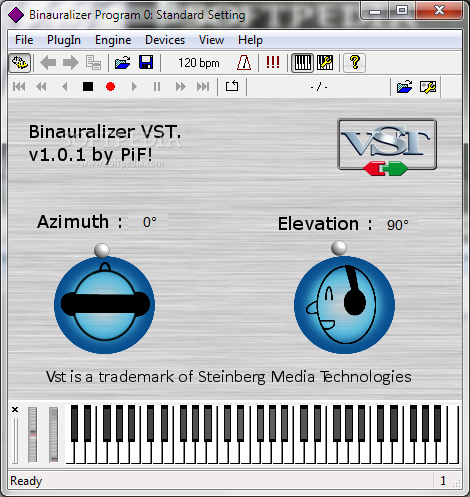The height and width of the screenshot is (497, 470).
Task: Toggle the keyboard bar visibility icon
Action: tap(303, 63)
